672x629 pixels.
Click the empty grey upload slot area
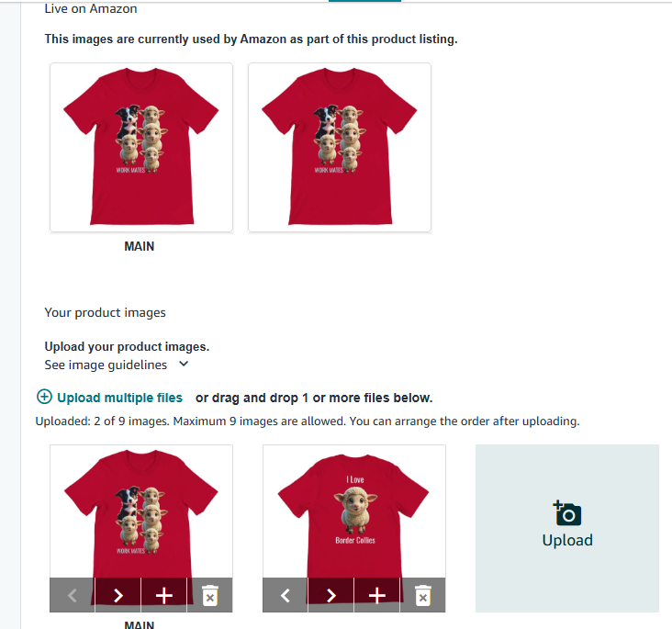click(x=567, y=528)
